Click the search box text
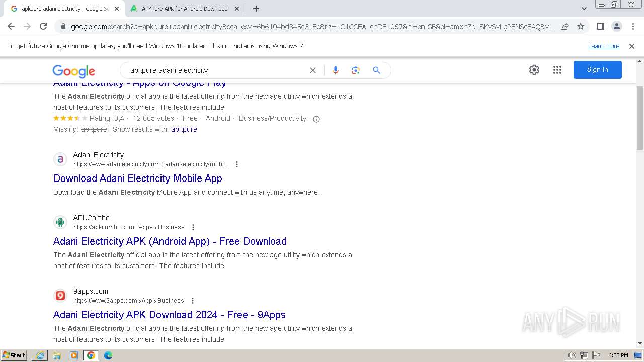The width and height of the screenshot is (644, 362). [169, 70]
